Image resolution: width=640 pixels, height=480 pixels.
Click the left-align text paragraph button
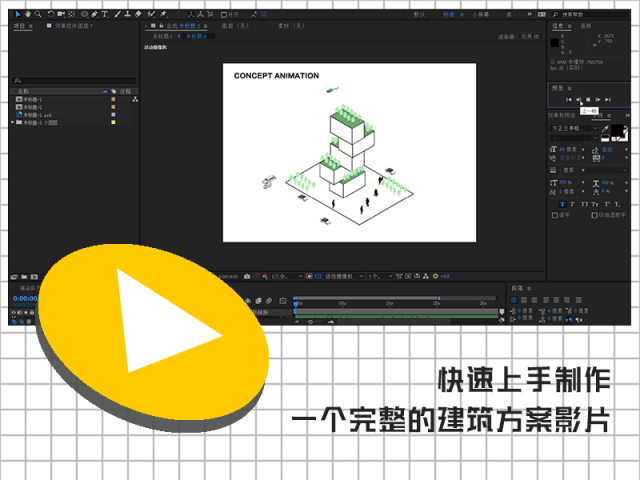[x=514, y=300]
